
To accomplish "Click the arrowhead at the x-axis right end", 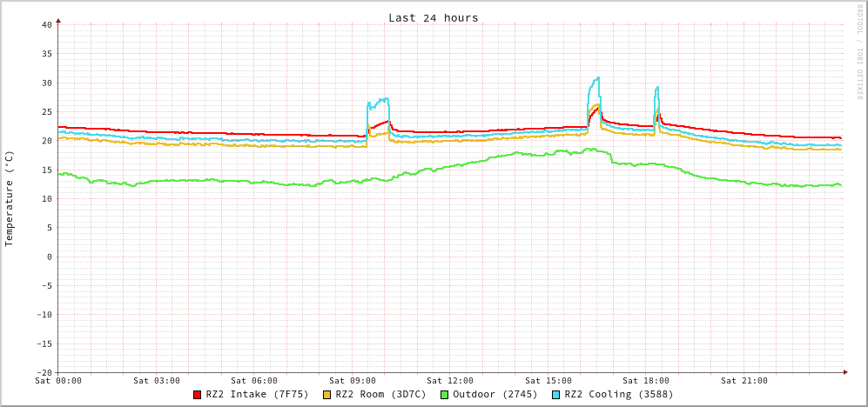I will (x=844, y=372).
